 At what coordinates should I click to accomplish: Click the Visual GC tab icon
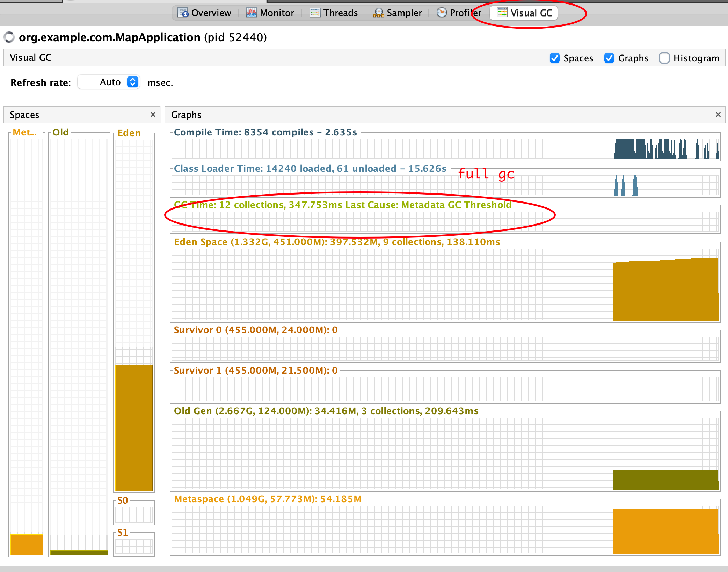[502, 13]
